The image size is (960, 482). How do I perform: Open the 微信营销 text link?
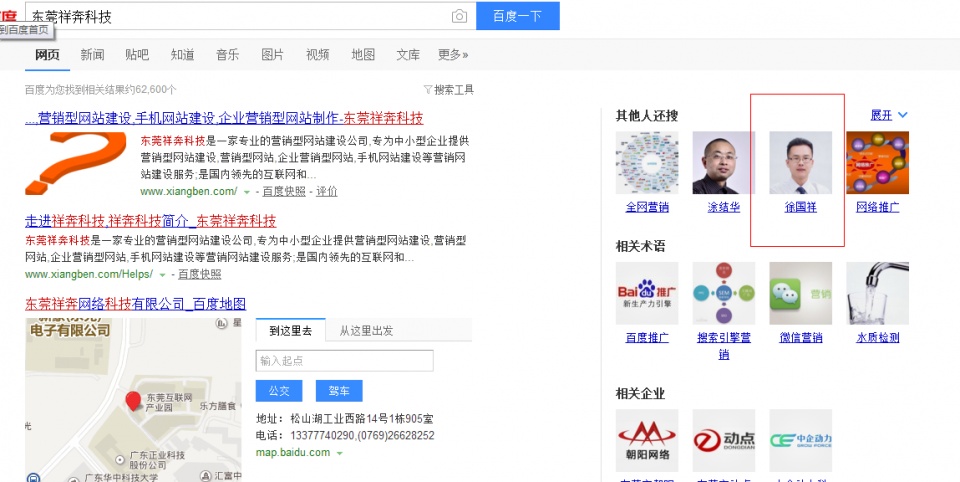[801, 337]
